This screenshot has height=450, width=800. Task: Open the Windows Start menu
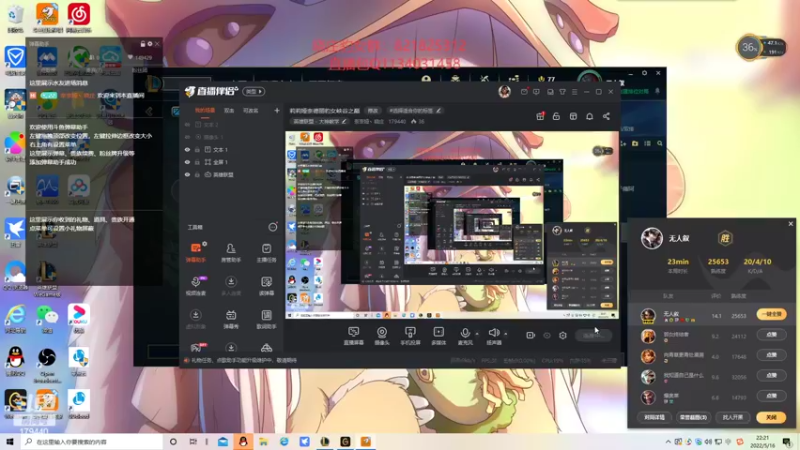10,441
